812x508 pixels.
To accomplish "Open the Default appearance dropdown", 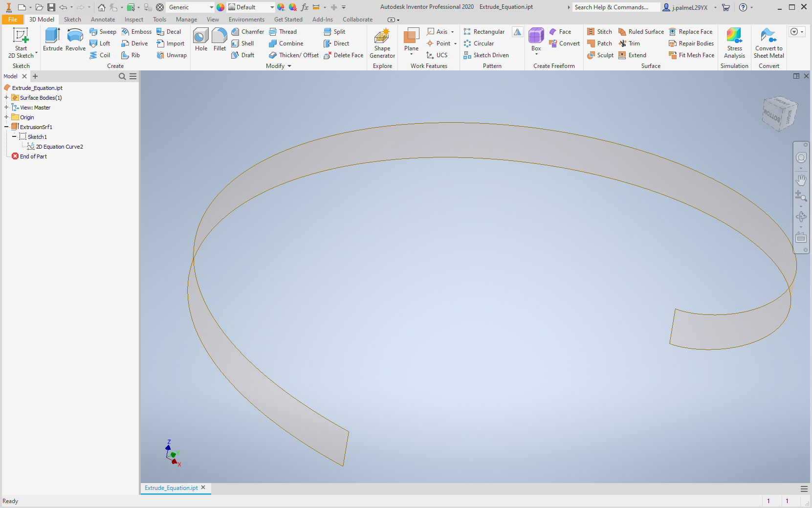I will pyautogui.click(x=272, y=7).
